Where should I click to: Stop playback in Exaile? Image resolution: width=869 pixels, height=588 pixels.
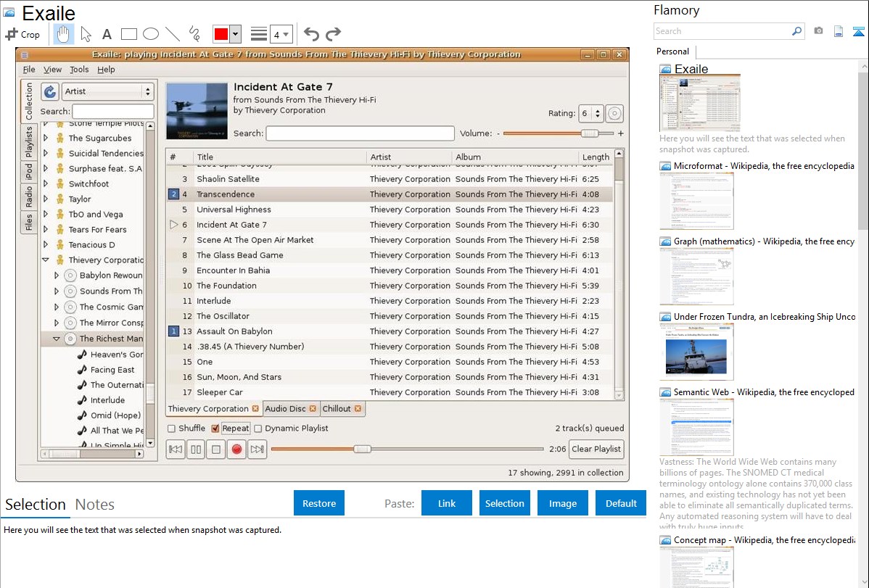click(x=216, y=449)
